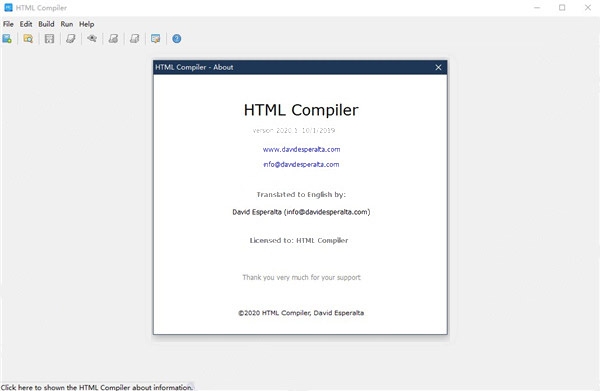Click the 'Licensed to: HTML Compiler' text

299,240
